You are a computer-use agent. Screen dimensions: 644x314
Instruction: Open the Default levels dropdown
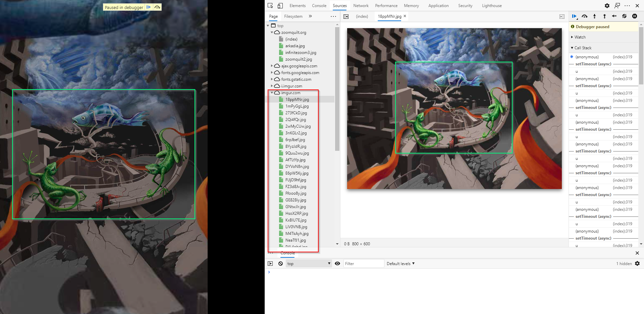pyautogui.click(x=400, y=264)
